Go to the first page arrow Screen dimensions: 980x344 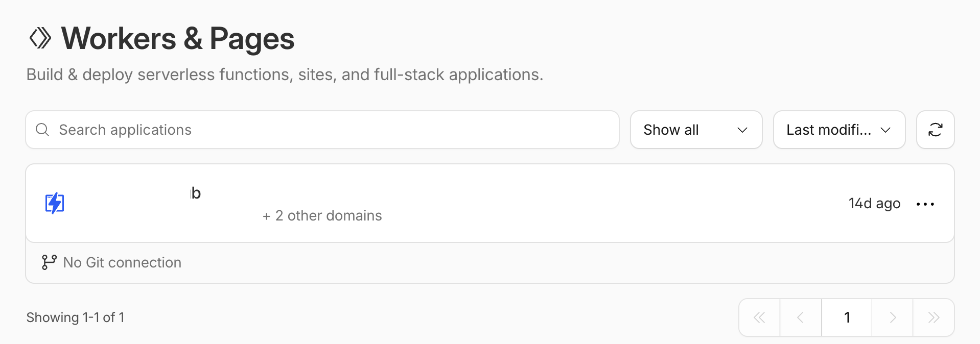(x=759, y=317)
